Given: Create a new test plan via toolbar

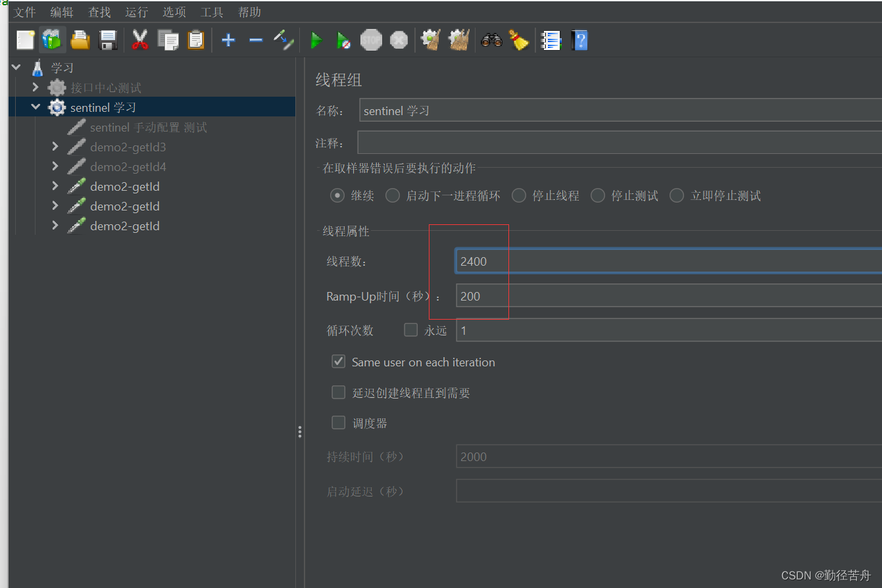Looking at the screenshot, I should point(25,40).
